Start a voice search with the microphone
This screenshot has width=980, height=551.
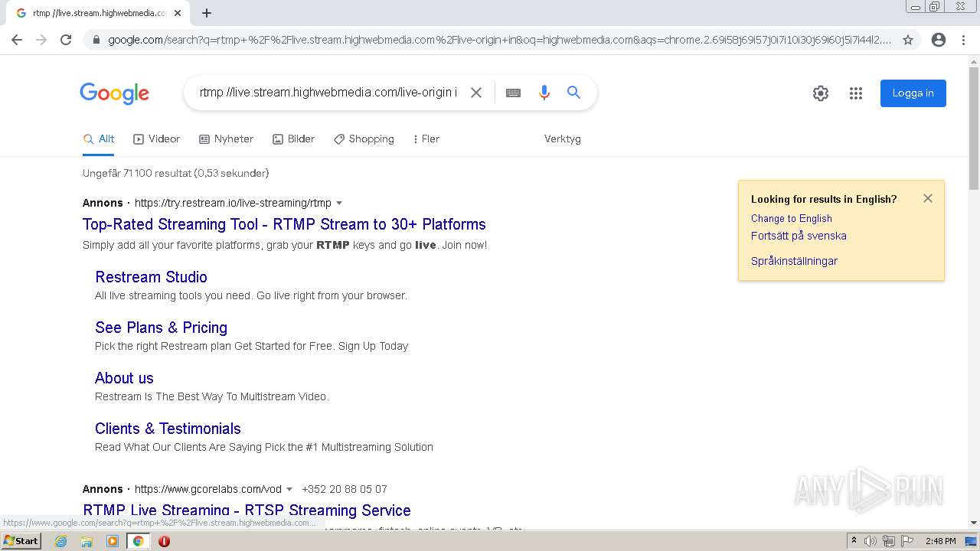coord(544,93)
